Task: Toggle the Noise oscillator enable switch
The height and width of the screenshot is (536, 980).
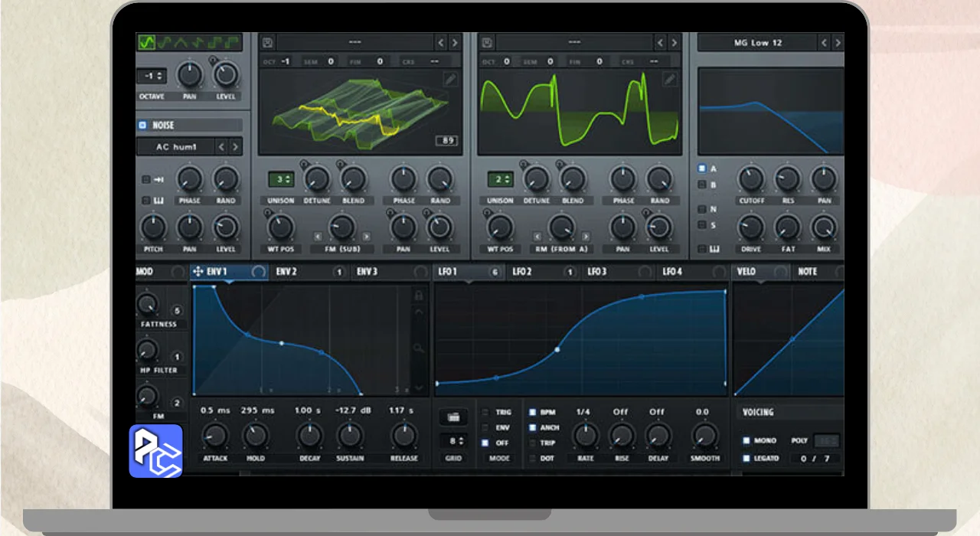Action: [142, 126]
